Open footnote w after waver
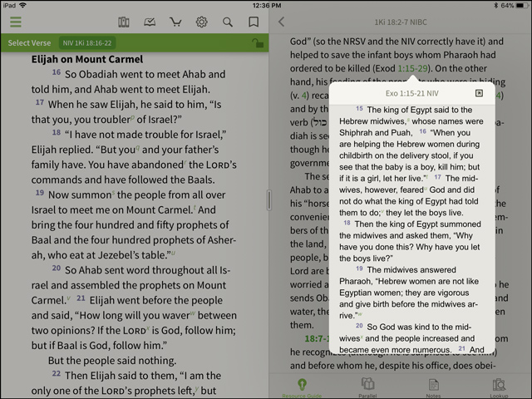 point(193,313)
